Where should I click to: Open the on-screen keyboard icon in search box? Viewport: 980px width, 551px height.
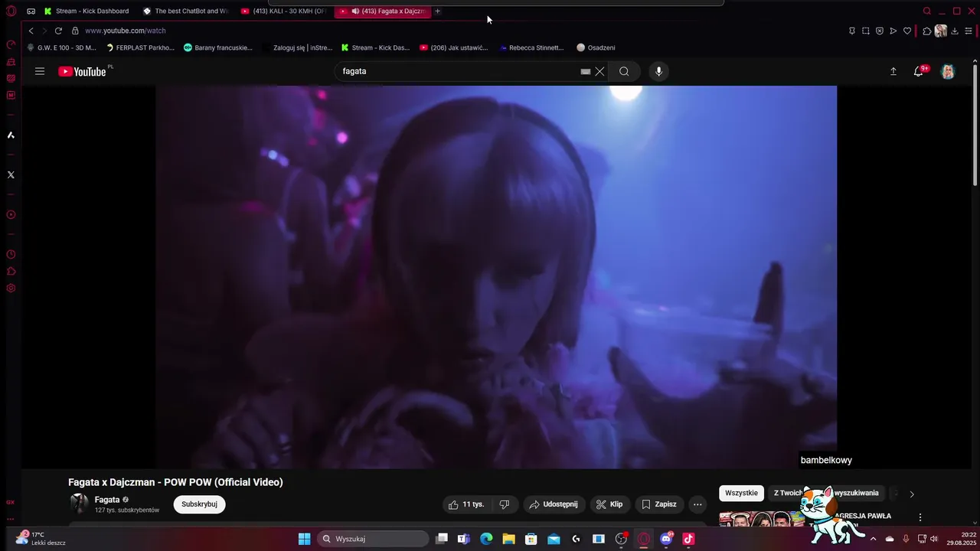point(586,71)
